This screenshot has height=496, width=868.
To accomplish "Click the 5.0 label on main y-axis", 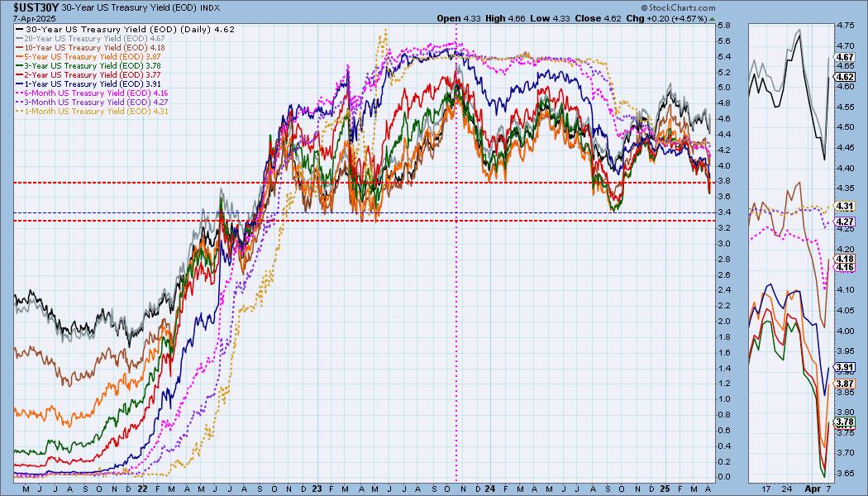I will tap(723, 88).
